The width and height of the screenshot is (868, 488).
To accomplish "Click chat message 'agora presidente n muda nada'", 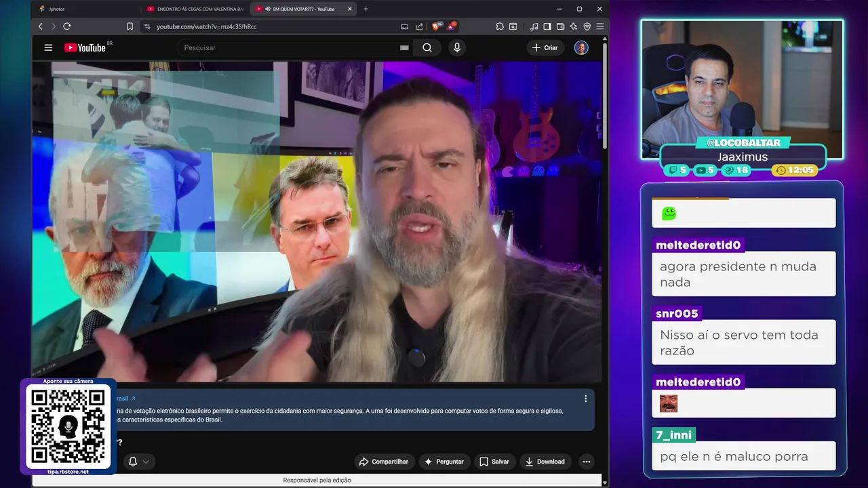I will click(x=744, y=274).
